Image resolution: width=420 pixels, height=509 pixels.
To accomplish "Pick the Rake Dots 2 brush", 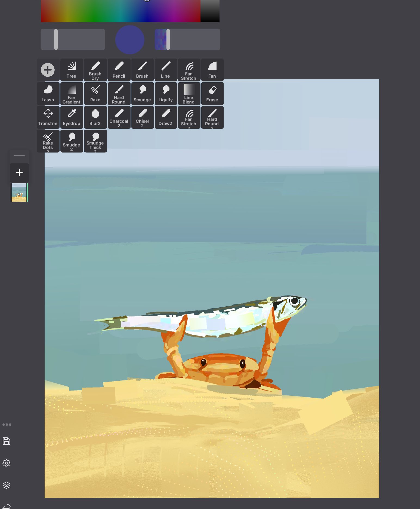I will 48,141.
